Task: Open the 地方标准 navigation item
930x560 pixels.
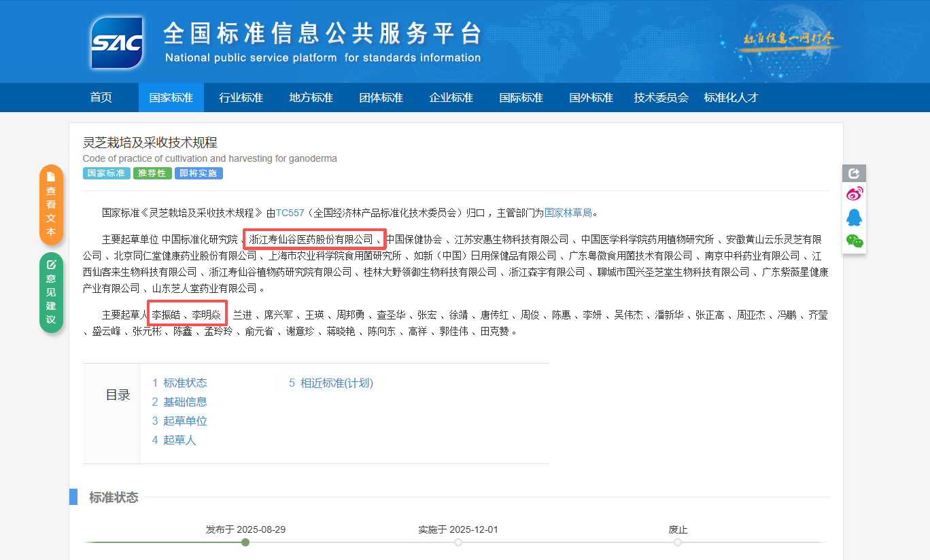Action: (311, 97)
